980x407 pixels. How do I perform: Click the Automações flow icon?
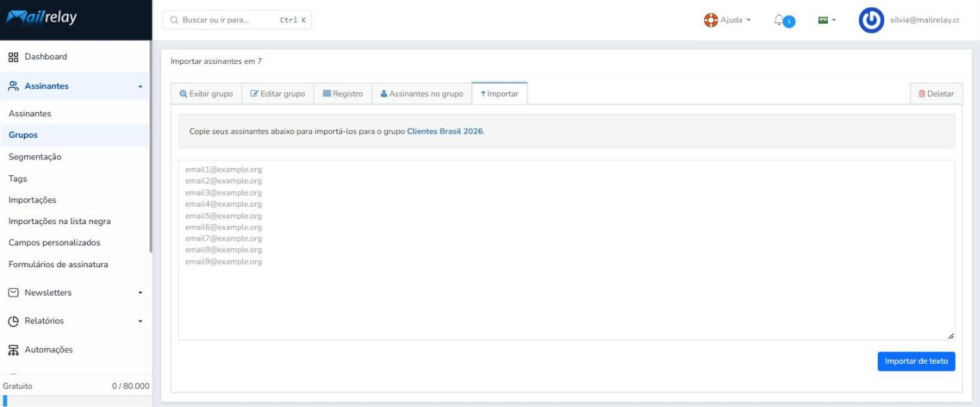pyautogui.click(x=13, y=350)
